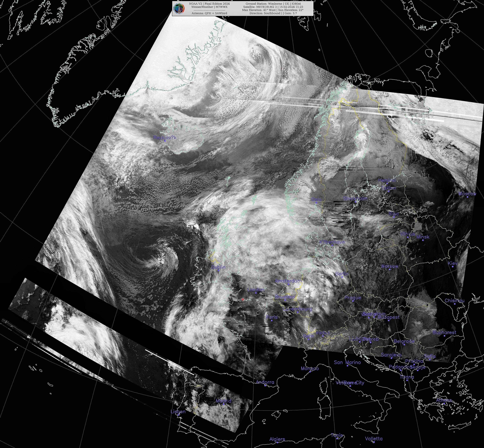Click the Reykjavik city dot marker

click(165, 141)
